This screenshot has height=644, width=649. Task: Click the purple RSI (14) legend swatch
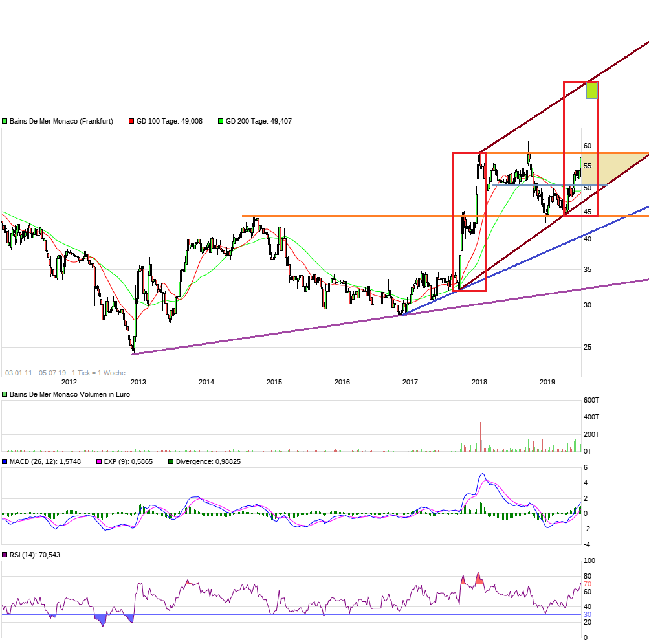[x=5, y=555]
